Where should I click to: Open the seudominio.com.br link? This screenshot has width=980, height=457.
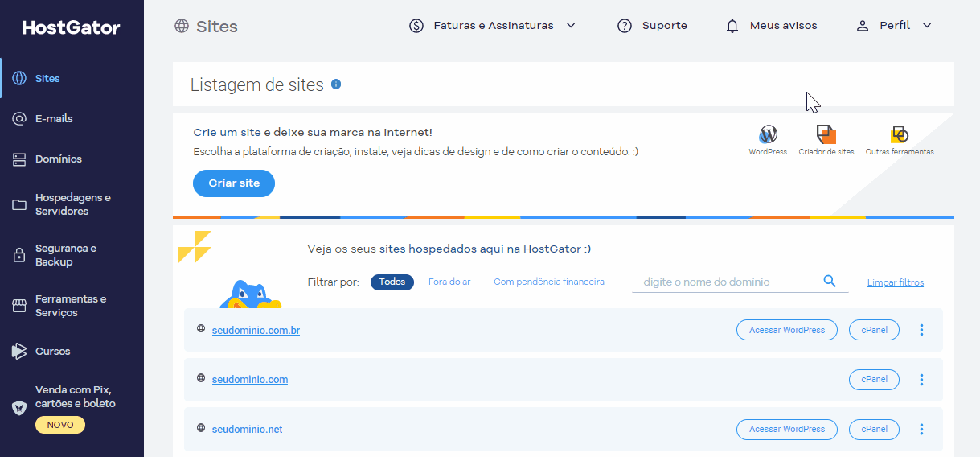[256, 330]
